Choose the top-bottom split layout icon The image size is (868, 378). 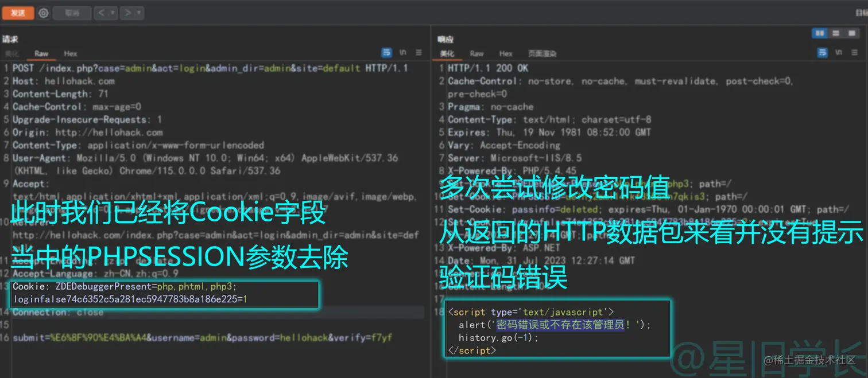[836, 34]
